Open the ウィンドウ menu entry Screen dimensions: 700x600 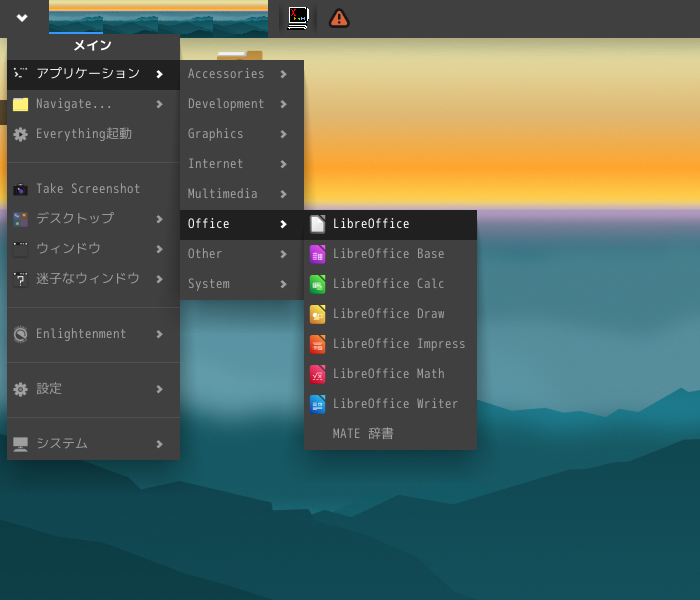(93, 249)
